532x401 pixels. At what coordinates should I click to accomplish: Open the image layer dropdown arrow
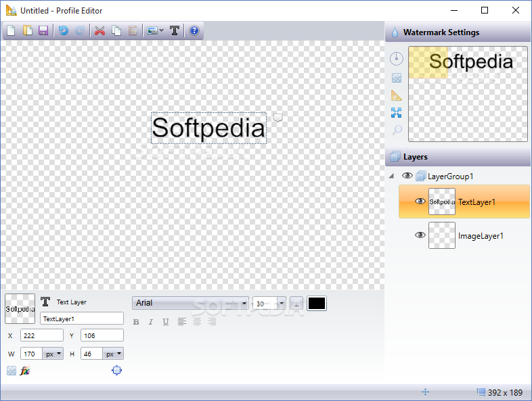click(x=162, y=30)
